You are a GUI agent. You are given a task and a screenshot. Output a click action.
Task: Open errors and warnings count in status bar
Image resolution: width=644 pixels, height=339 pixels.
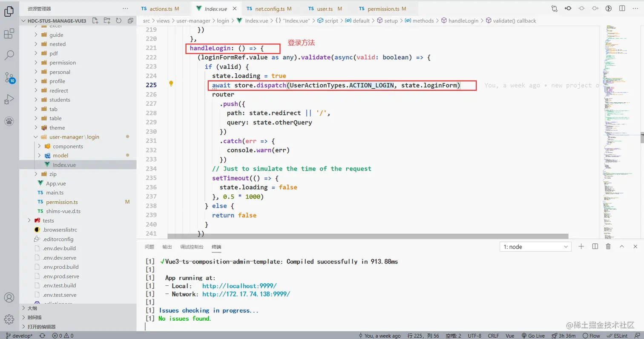coord(63,336)
